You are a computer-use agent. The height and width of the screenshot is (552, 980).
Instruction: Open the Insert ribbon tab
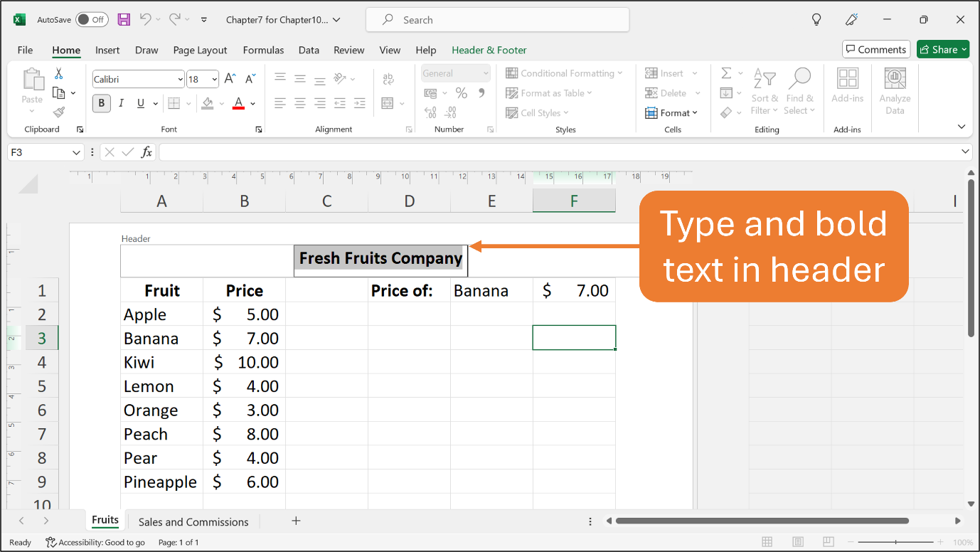pyautogui.click(x=107, y=50)
